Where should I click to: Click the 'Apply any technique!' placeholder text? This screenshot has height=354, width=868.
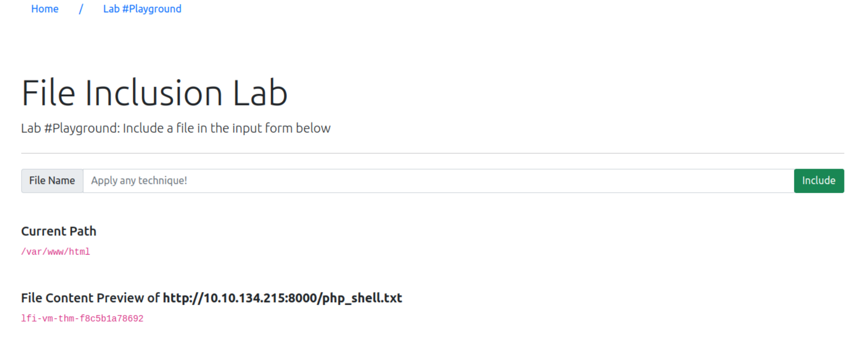(x=139, y=181)
